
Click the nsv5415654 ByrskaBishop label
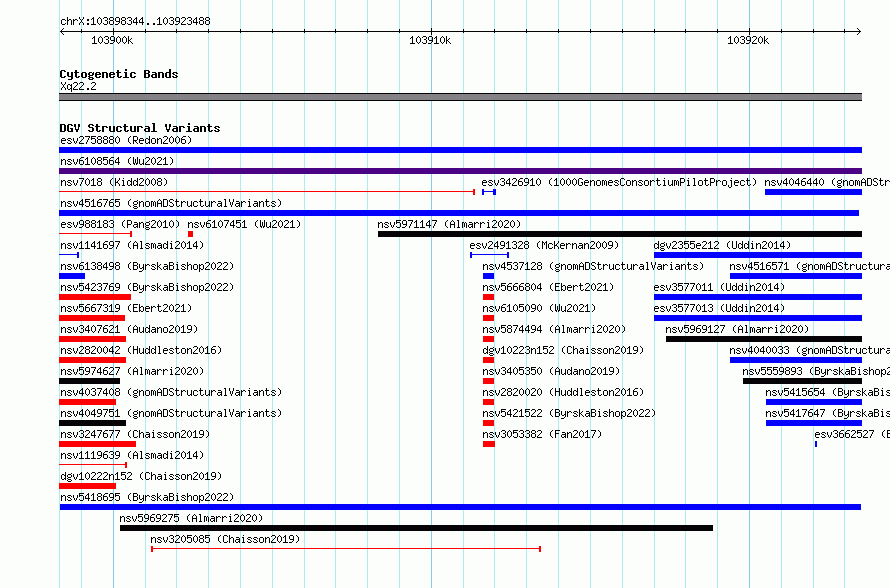(828, 392)
